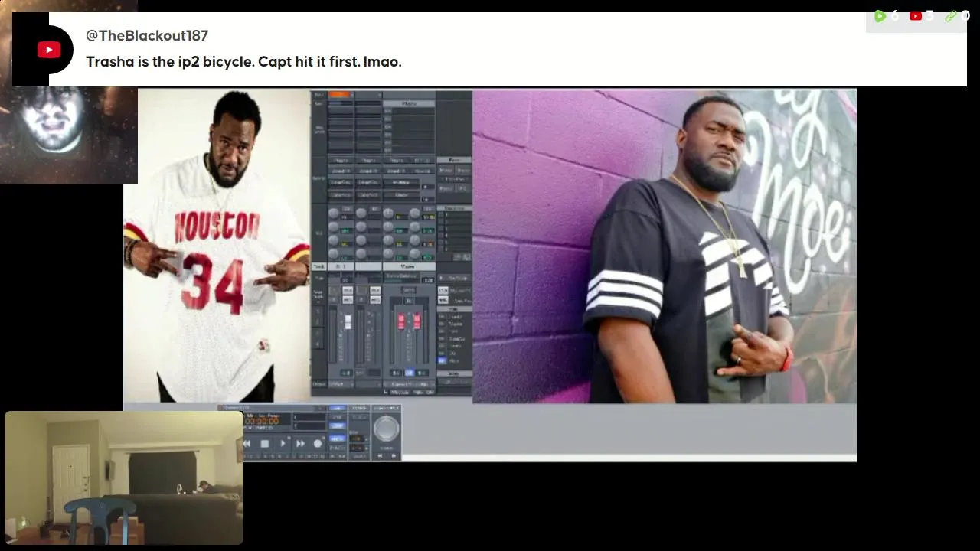Hit the Fast Forward transport button

click(300, 443)
